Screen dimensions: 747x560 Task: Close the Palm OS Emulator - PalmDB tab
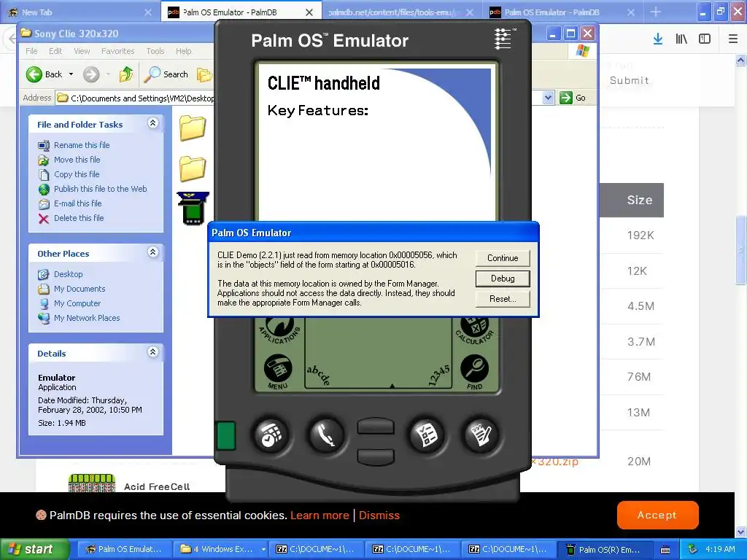[x=309, y=12]
